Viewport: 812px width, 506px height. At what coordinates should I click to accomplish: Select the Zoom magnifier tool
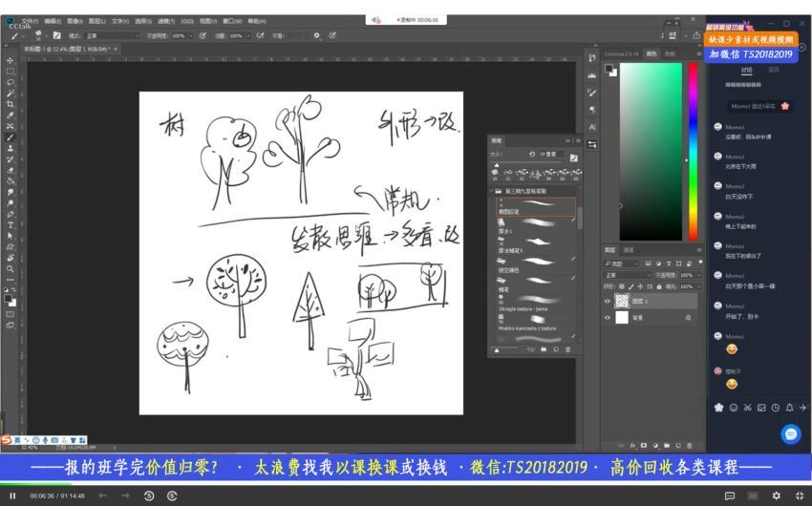[10, 268]
